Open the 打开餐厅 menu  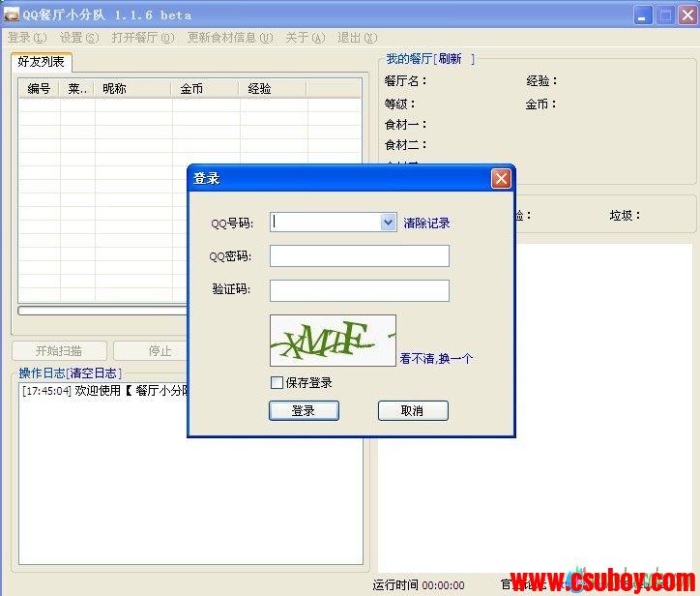pos(143,38)
